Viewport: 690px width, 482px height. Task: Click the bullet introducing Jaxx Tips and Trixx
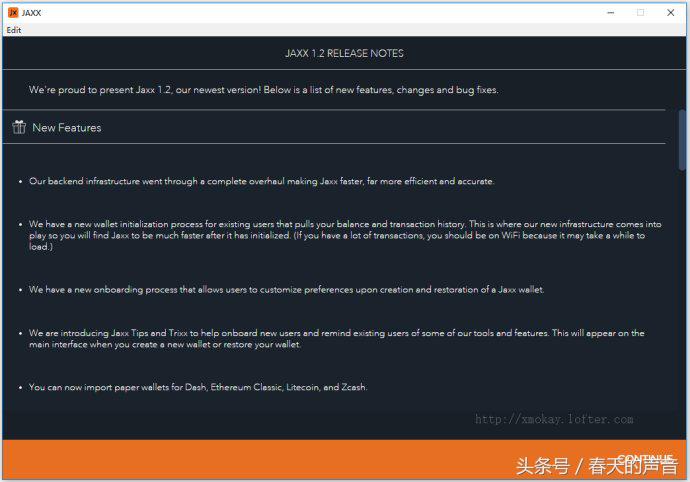coord(337,339)
